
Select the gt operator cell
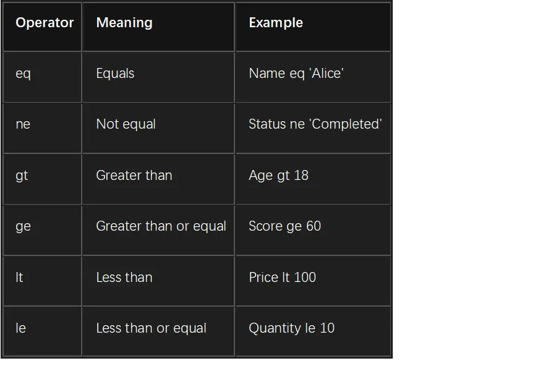coord(42,179)
